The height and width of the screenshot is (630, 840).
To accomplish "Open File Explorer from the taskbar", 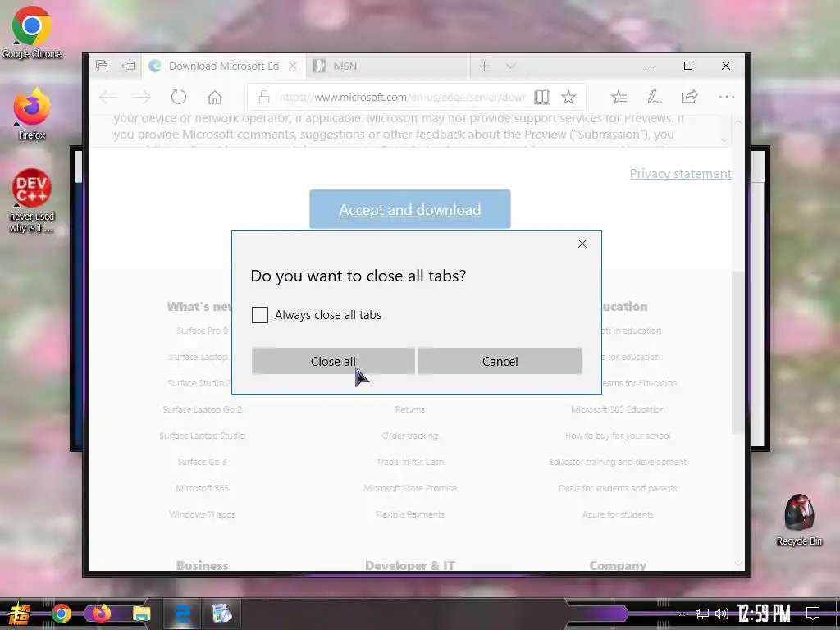I will pyautogui.click(x=141, y=614).
